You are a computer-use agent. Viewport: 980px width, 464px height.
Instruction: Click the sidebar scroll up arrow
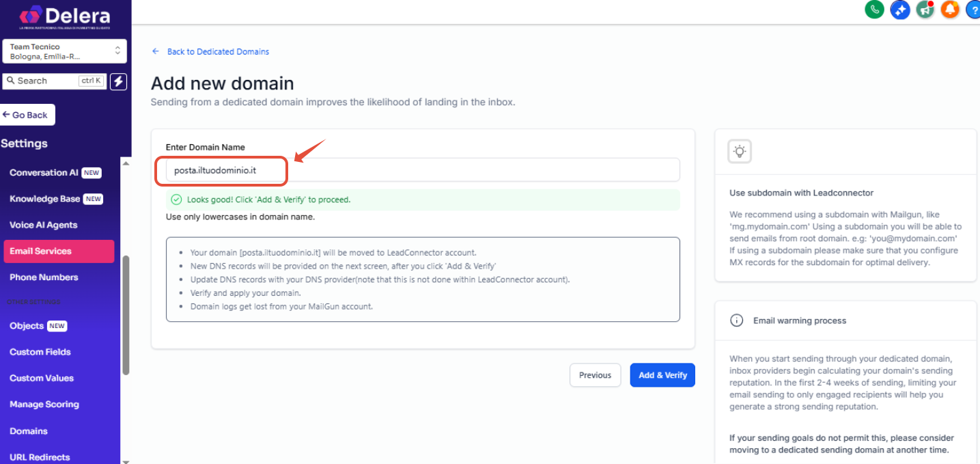[125, 163]
